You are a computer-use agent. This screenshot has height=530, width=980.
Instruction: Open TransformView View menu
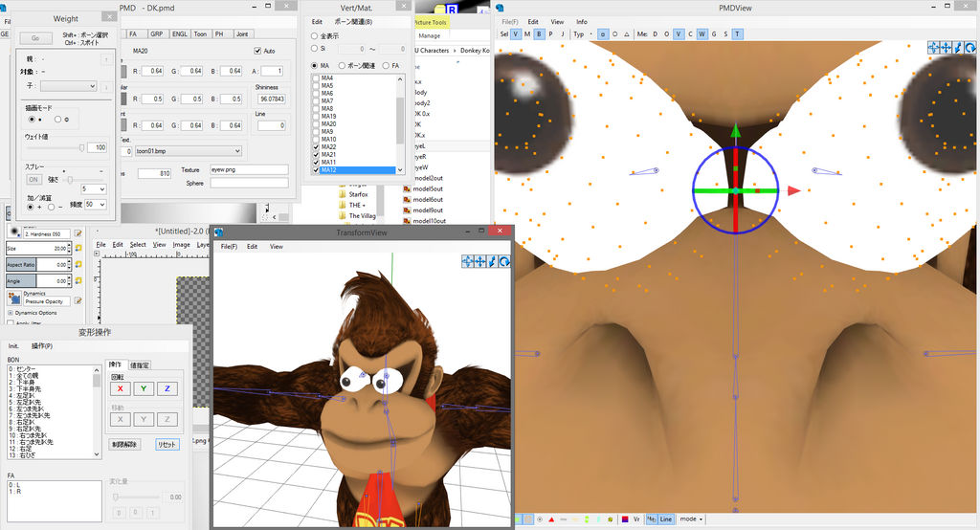click(x=277, y=247)
